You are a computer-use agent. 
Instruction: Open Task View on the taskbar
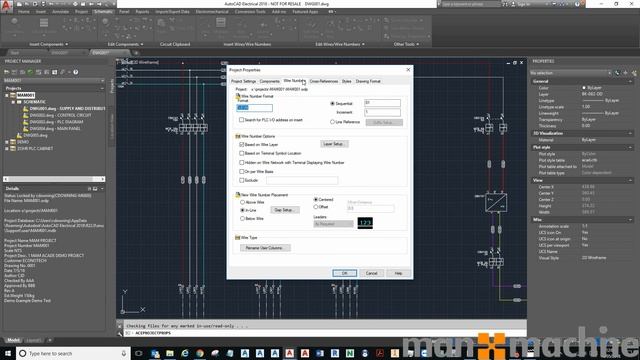(138, 353)
